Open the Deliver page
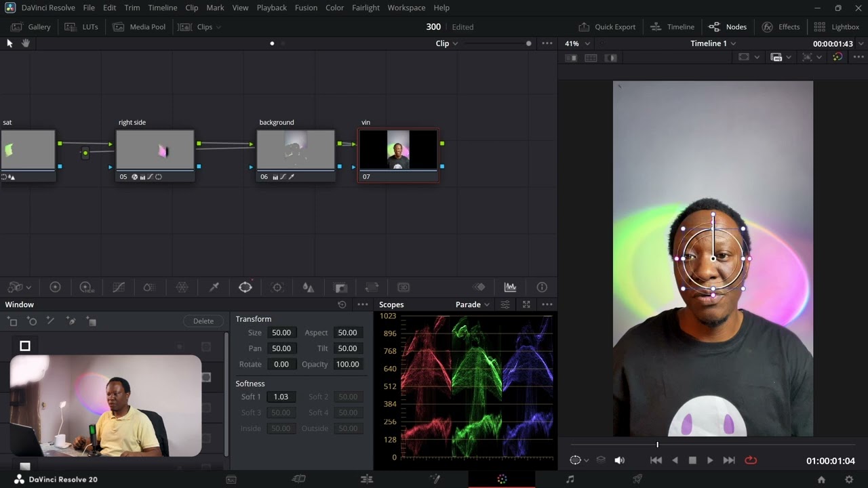Image resolution: width=868 pixels, height=488 pixels. (x=637, y=479)
